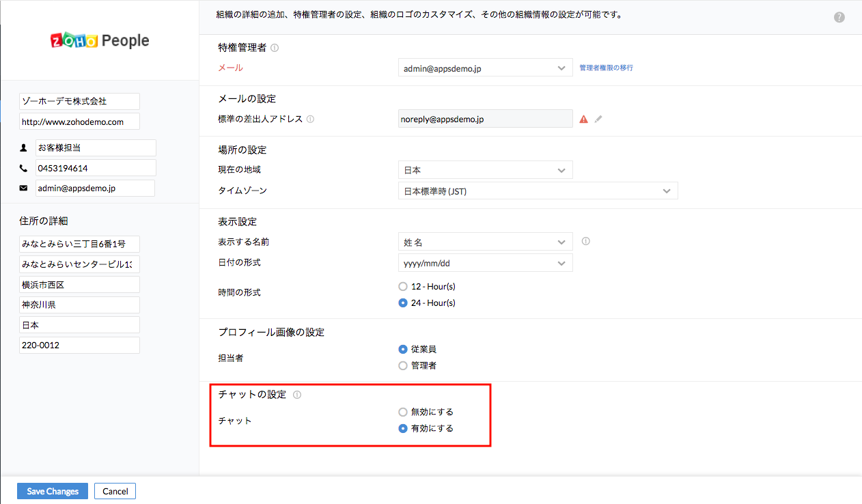The width and height of the screenshot is (862, 504).
Task: Open the admin@appsdemo.jp administrator dropdown
Action: pos(485,68)
